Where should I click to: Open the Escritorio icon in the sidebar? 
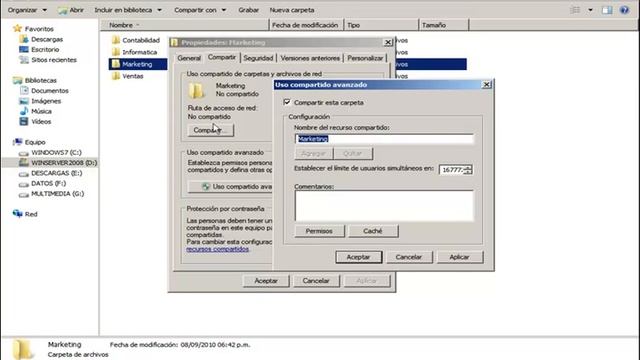(24, 49)
